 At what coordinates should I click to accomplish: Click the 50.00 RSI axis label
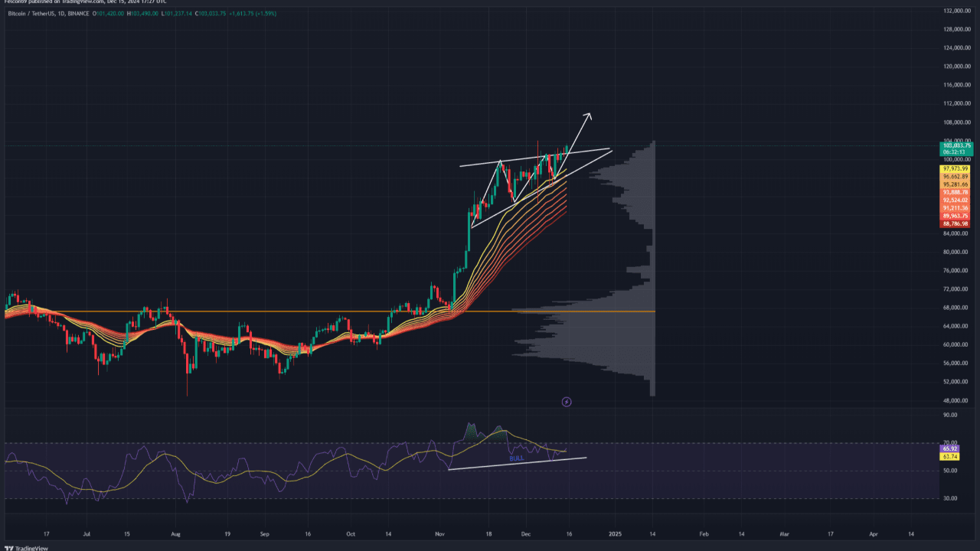click(x=949, y=471)
